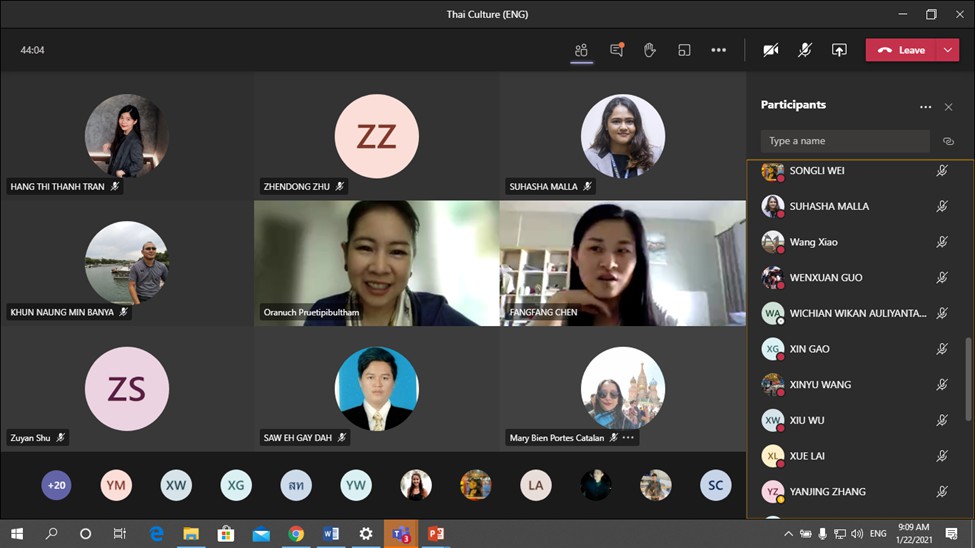Turn camera on toggle

[771, 50]
